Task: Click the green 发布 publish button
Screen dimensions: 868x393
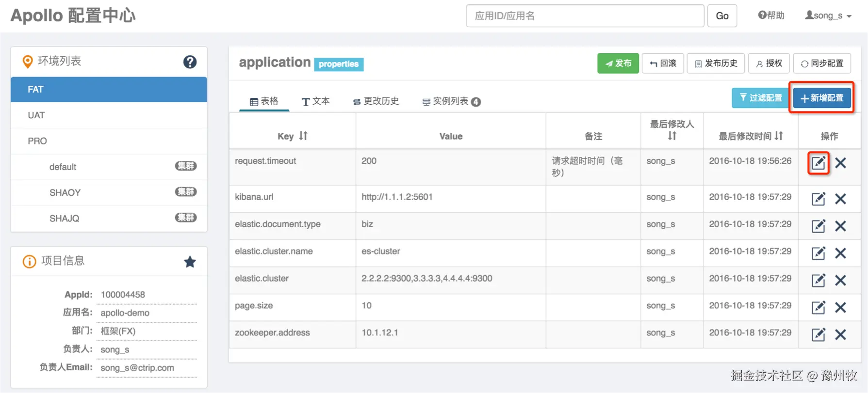Action: 618,63
